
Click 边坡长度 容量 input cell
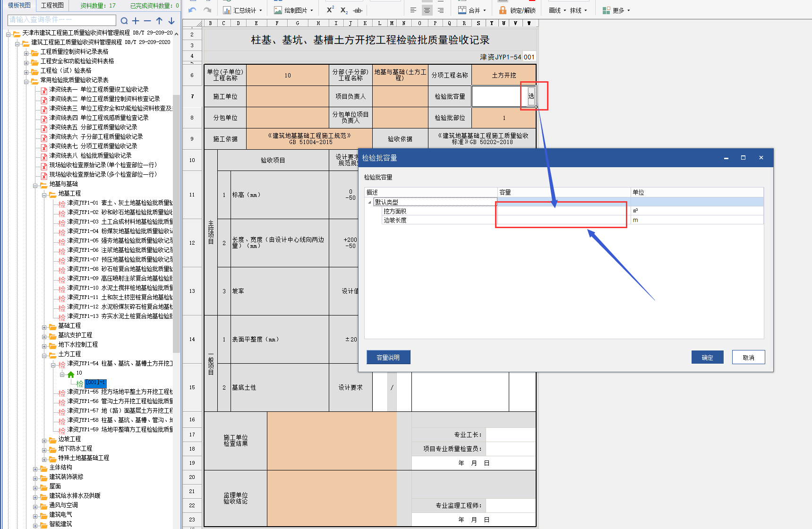click(x=564, y=220)
